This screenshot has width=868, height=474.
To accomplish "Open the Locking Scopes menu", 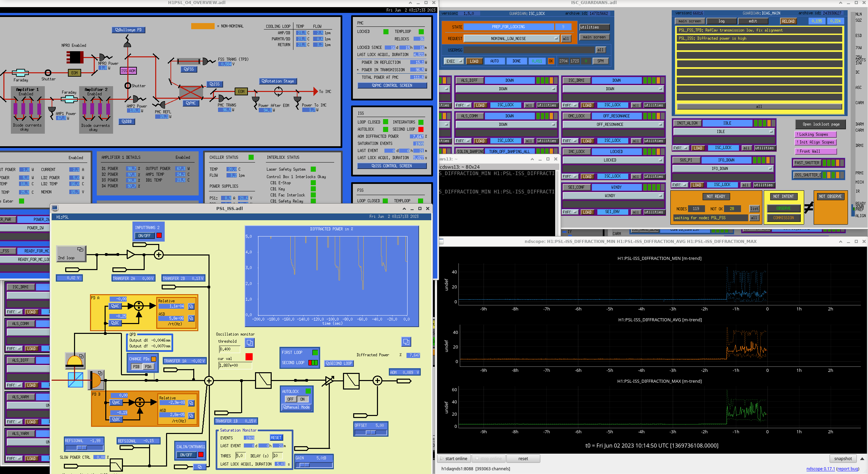I will (x=815, y=134).
